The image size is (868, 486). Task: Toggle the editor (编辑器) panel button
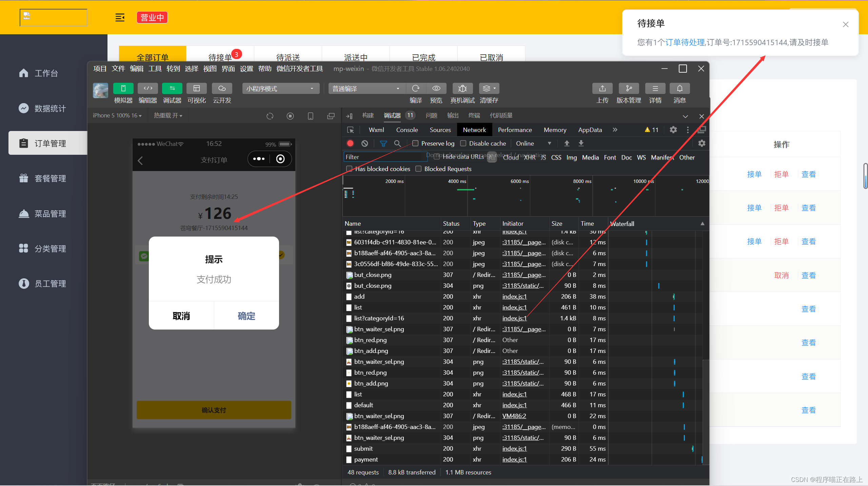(147, 88)
